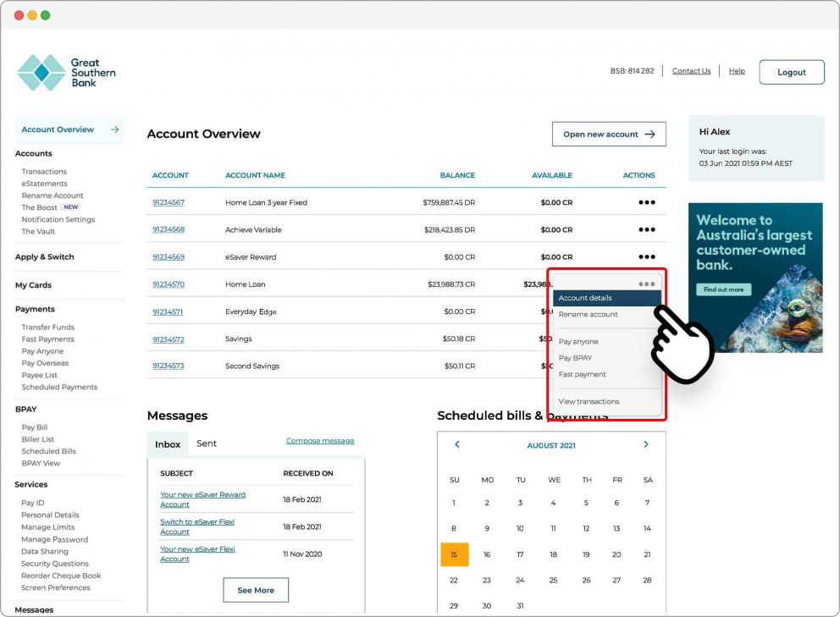This screenshot has height=617, width=840.
Task: Select highlighted day 15 in calendar
Action: pyautogui.click(x=454, y=555)
